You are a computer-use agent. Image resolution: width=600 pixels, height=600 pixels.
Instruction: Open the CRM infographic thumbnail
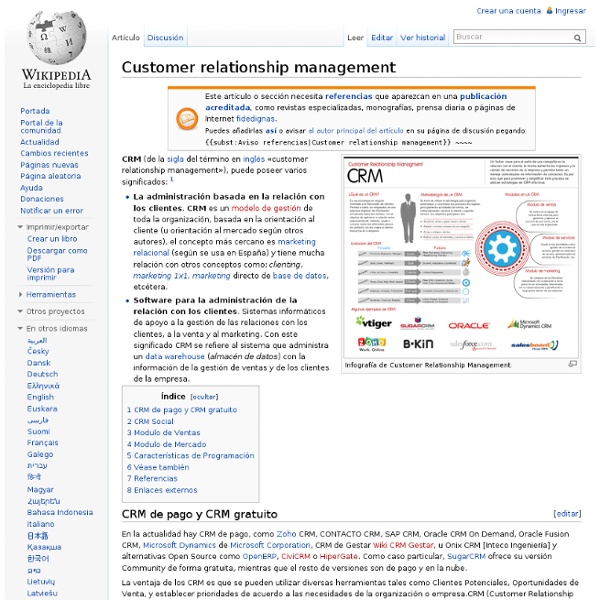461,257
